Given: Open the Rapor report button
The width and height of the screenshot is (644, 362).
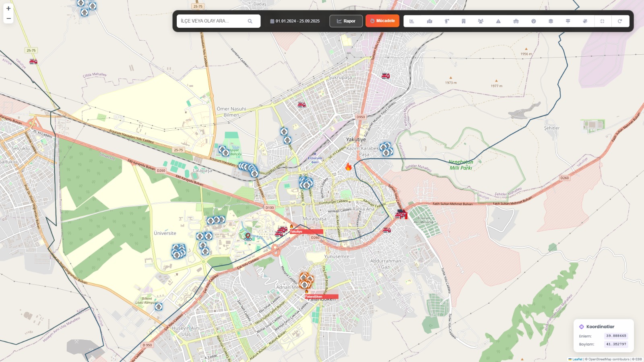Looking at the screenshot, I should coord(346,21).
